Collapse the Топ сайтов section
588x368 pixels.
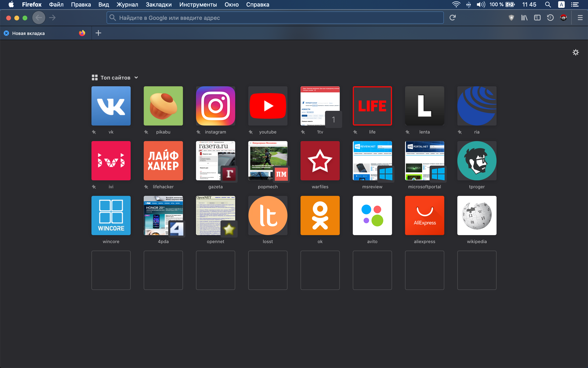[x=136, y=78]
